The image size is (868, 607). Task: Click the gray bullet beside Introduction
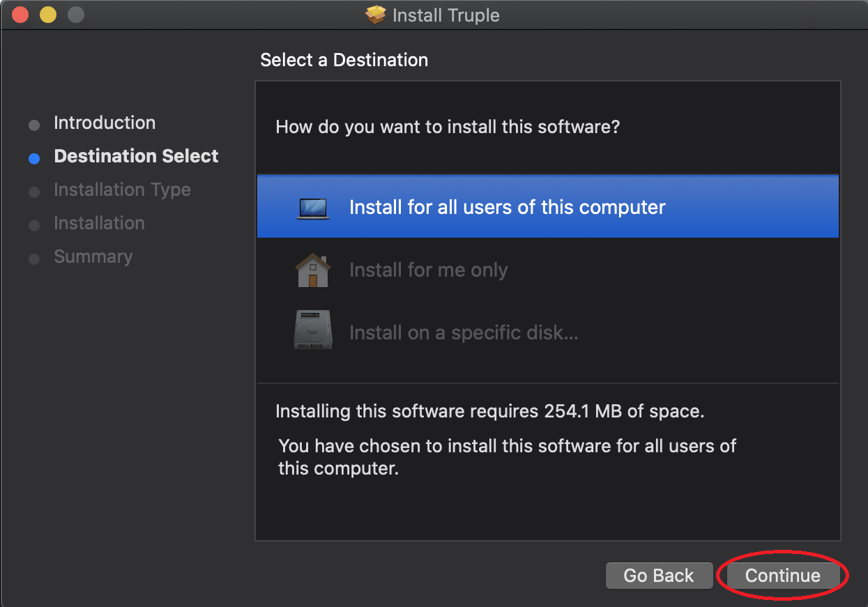click(34, 125)
